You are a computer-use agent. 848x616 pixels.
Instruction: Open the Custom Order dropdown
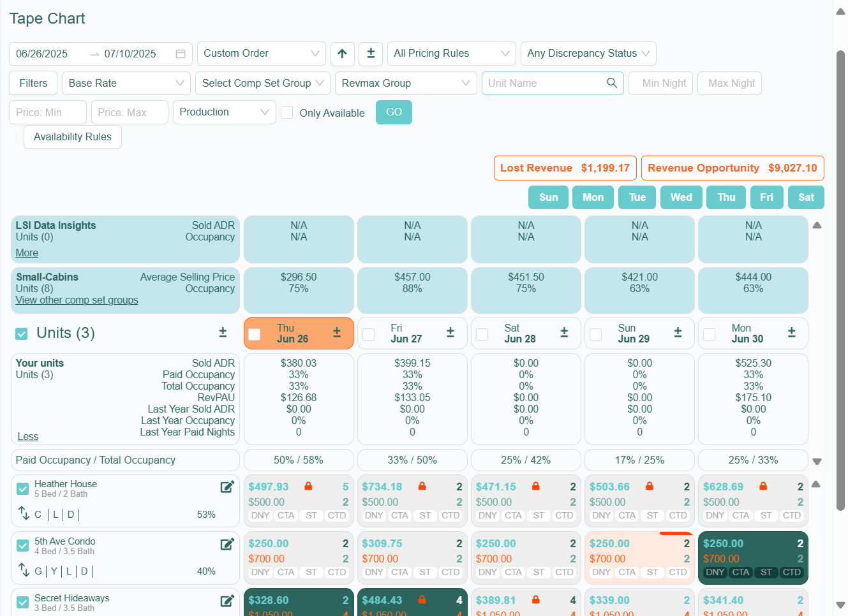[x=262, y=54]
